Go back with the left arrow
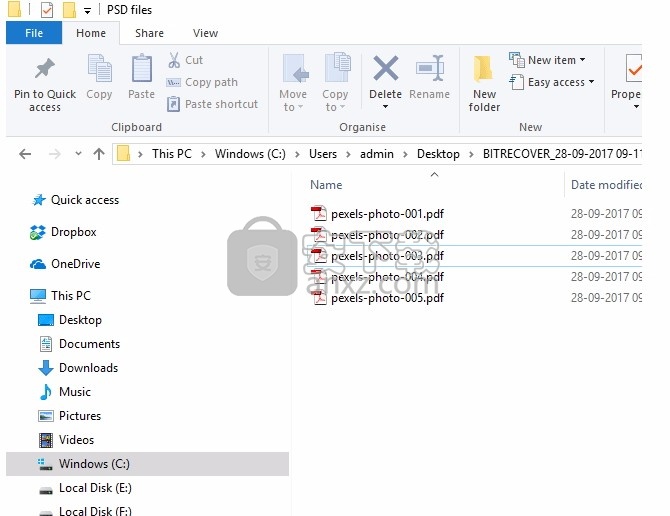 tap(25, 154)
